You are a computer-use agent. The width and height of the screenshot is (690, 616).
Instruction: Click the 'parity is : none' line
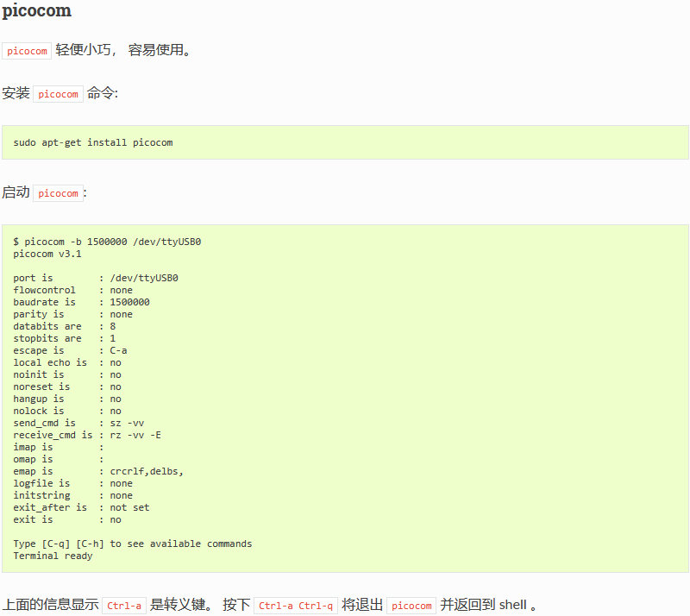(72, 314)
